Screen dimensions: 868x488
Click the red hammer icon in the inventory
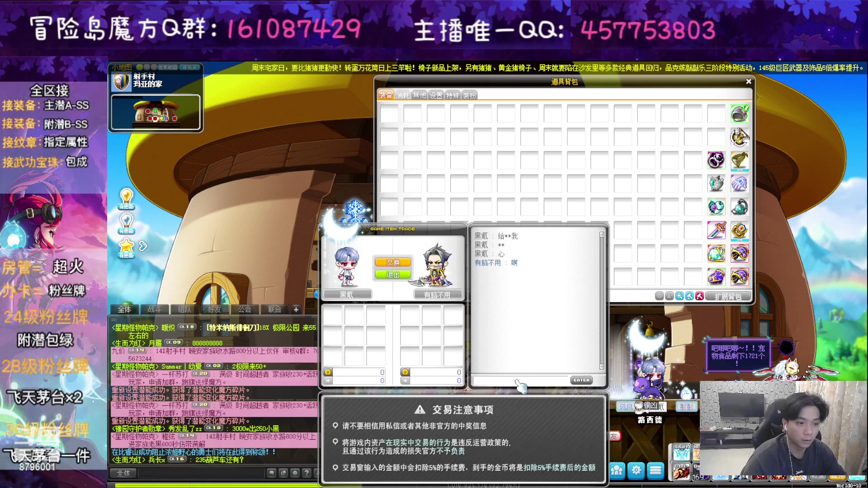pos(699,296)
